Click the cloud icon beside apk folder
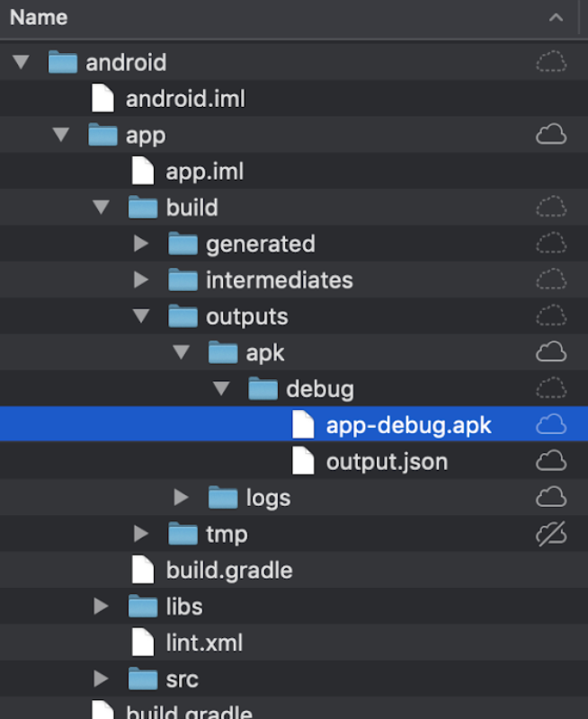 pos(551,352)
